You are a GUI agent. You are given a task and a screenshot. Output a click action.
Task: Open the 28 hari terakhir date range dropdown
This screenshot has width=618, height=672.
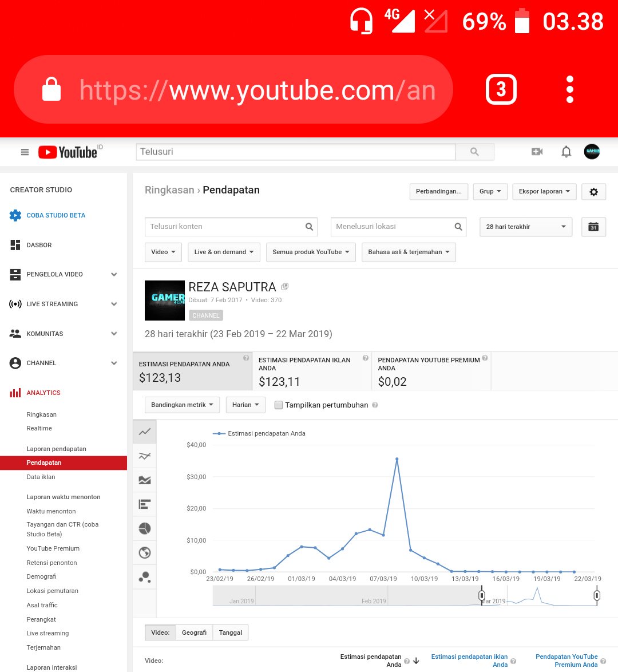tap(526, 227)
